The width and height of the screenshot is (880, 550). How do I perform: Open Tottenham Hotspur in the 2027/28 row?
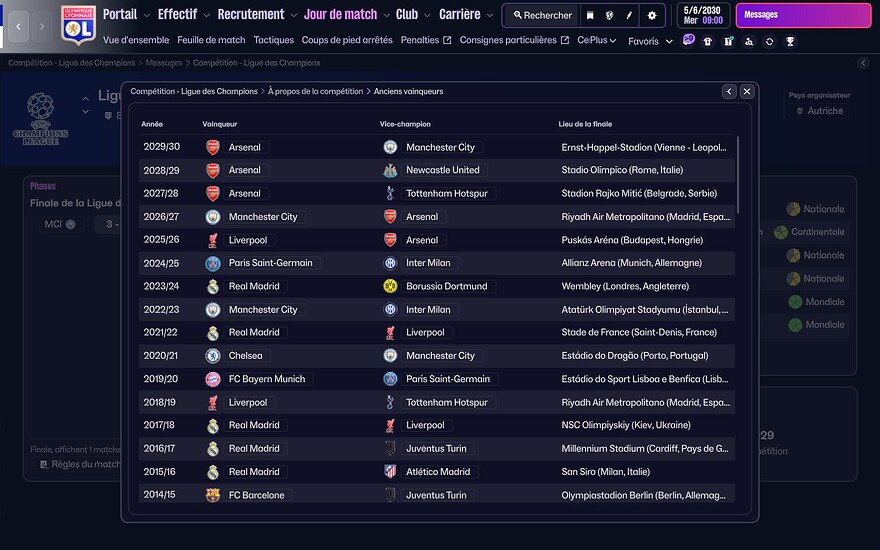pyautogui.click(x=447, y=194)
